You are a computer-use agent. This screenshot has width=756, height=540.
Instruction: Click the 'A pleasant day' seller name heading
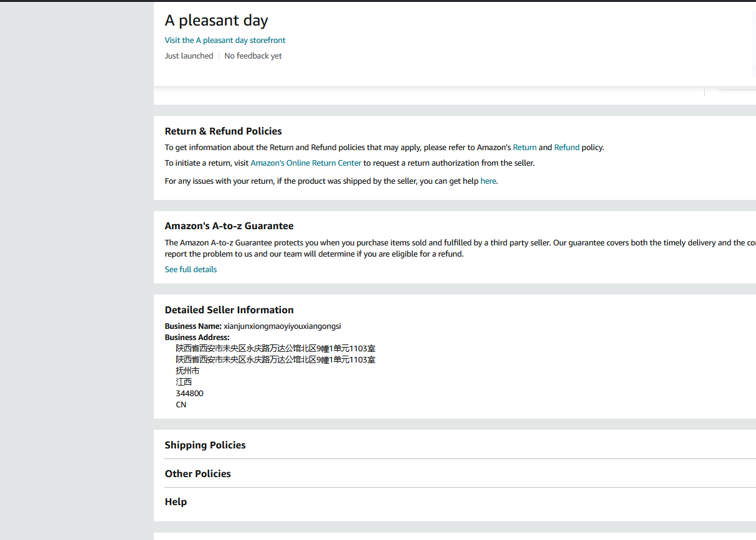[x=216, y=21]
